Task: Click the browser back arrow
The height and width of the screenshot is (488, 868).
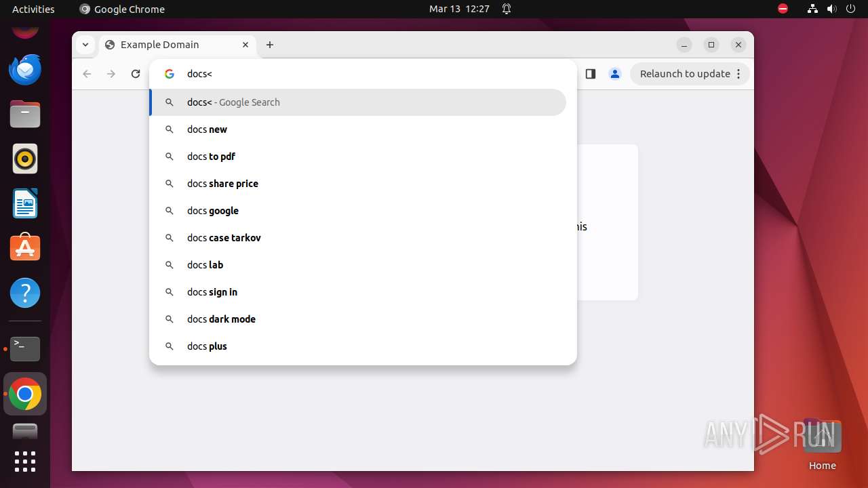Action: 87,74
